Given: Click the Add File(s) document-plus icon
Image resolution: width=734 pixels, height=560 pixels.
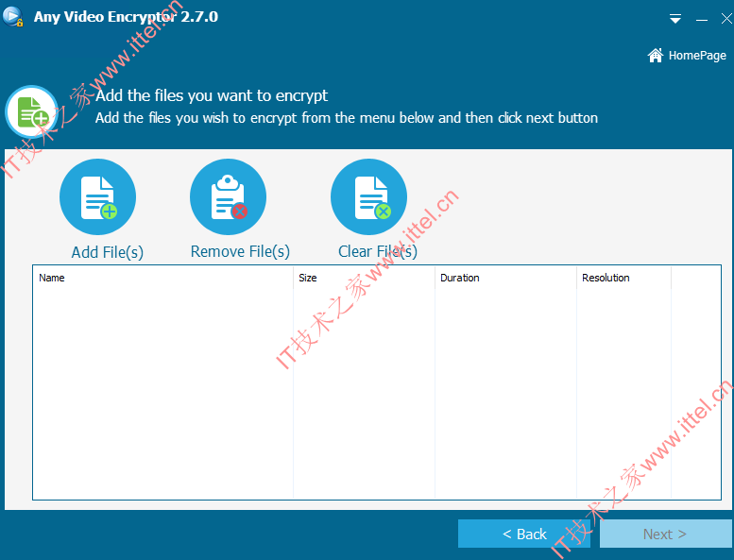Looking at the screenshot, I should [98, 197].
